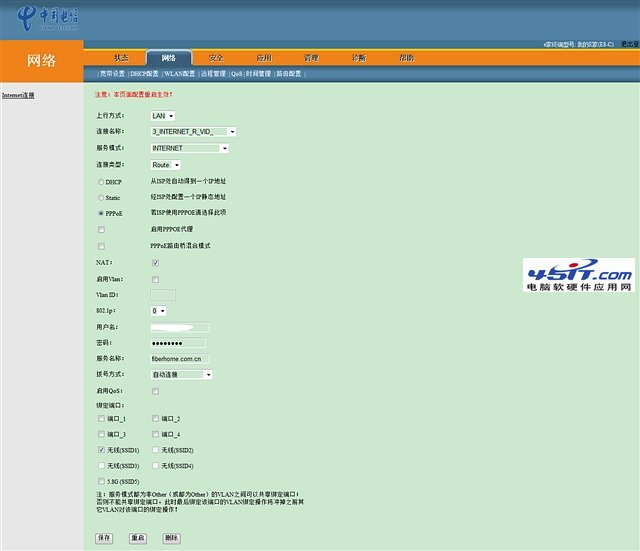Go to 时间管理 time management submenu
Screen dimensions: 640x551
pos(258,74)
